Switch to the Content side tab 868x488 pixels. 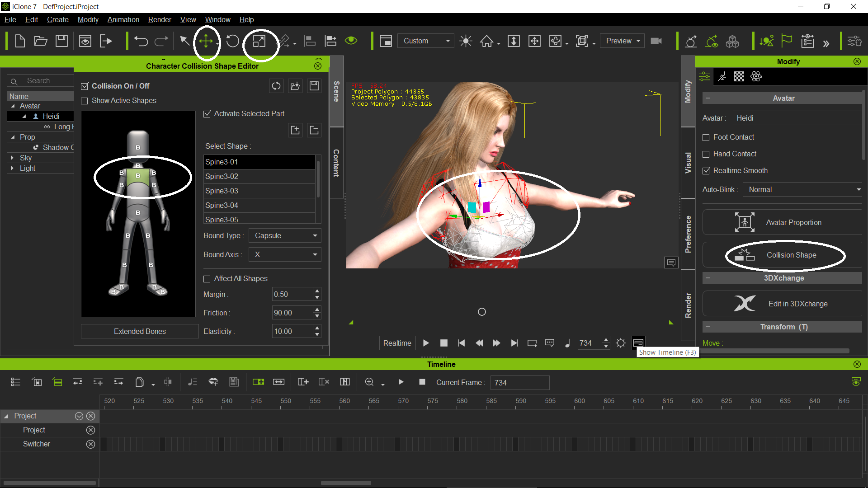(x=336, y=163)
